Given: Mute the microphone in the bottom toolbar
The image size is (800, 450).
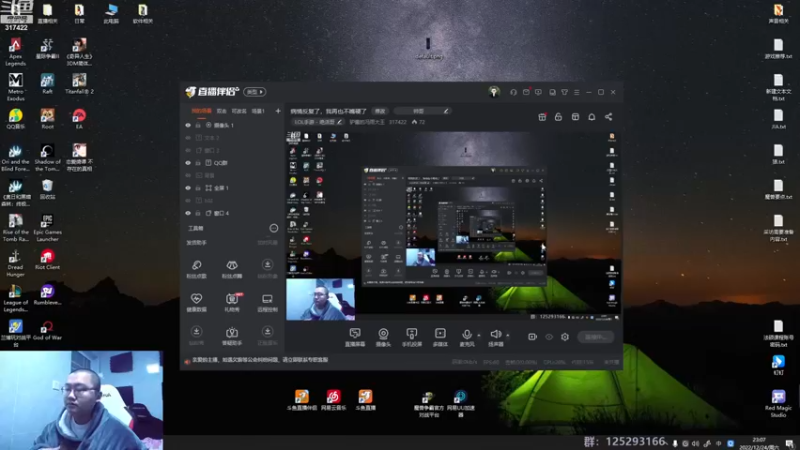Looking at the screenshot, I should click(466, 334).
